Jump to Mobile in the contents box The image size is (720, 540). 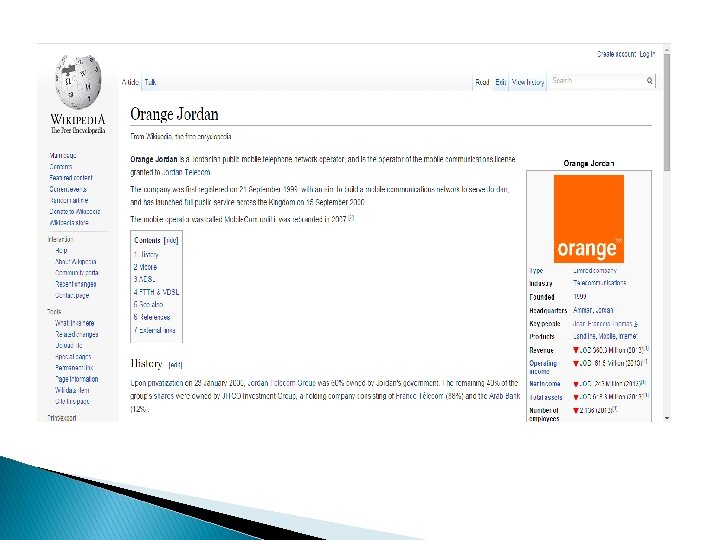click(145, 267)
